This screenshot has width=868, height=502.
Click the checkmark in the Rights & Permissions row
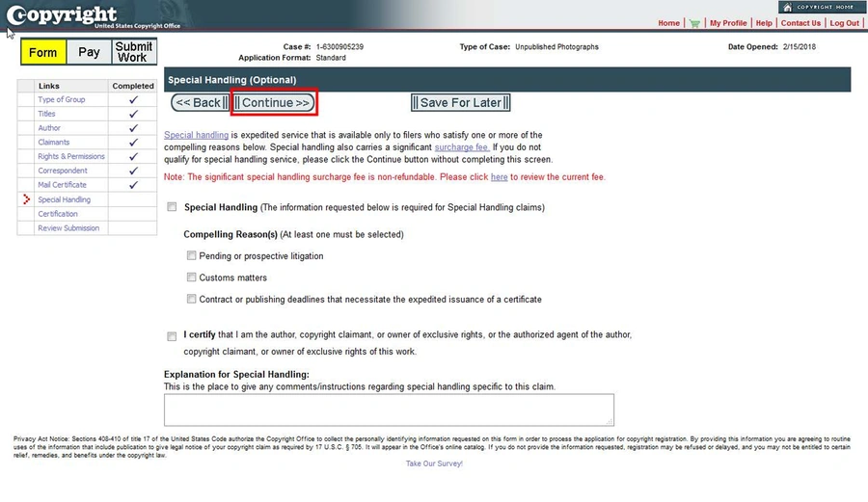point(133,156)
